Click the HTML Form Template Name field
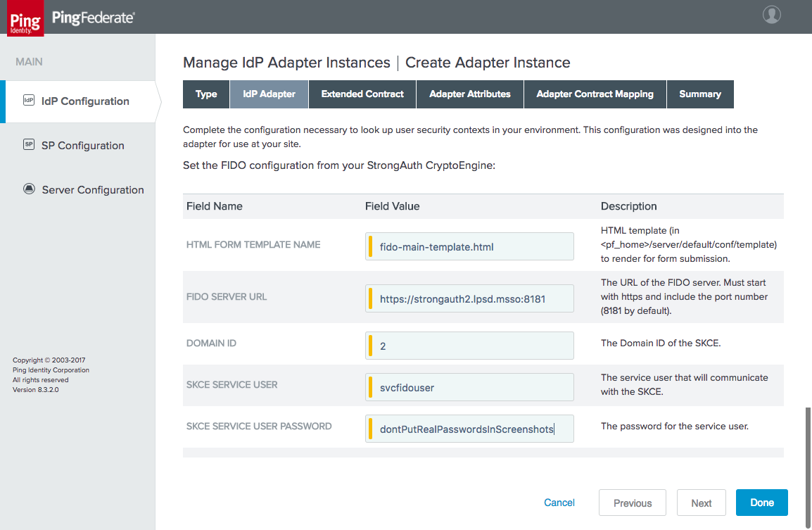 469,246
